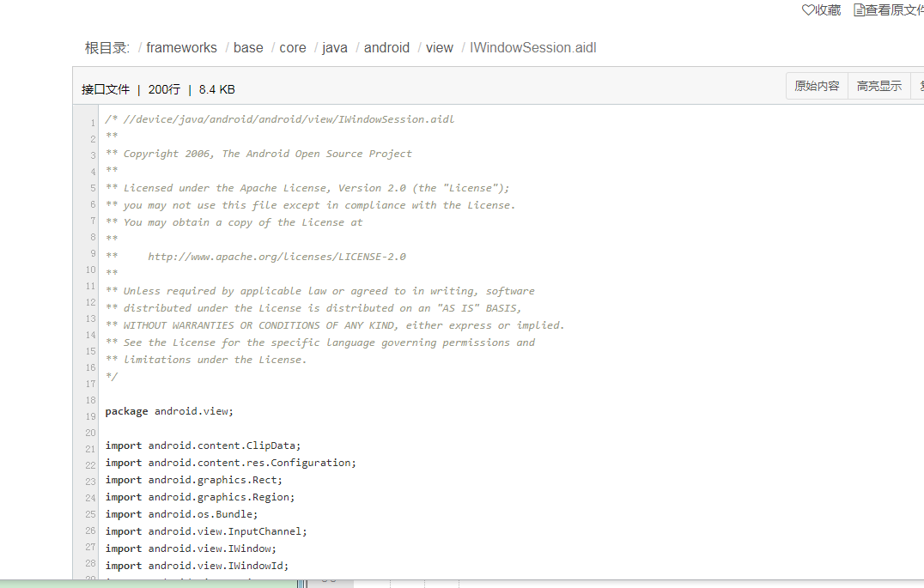Screen dimensions: 924x588
Task: Open the view breadcrumb folder
Action: coord(440,48)
